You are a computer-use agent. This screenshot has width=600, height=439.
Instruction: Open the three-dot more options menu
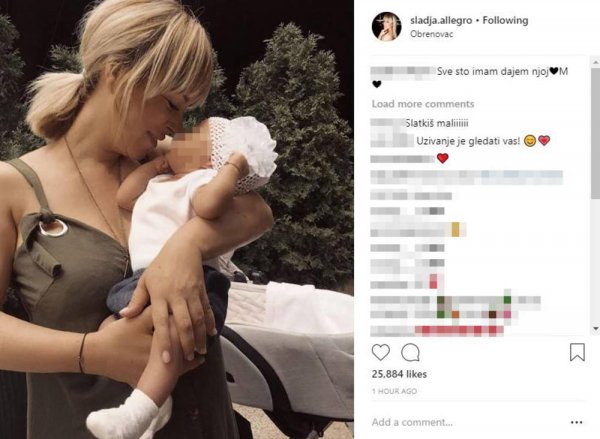pyautogui.click(x=576, y=422)
